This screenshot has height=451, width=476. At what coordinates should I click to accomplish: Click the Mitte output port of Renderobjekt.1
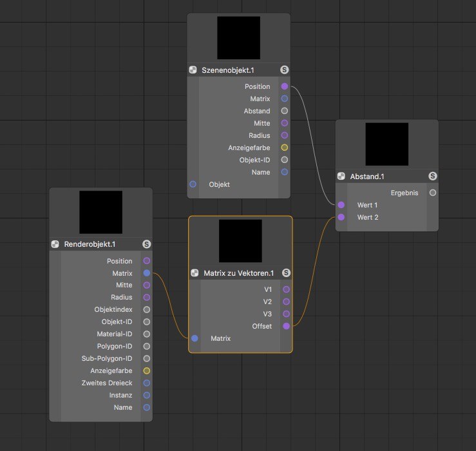coord(147,285)
